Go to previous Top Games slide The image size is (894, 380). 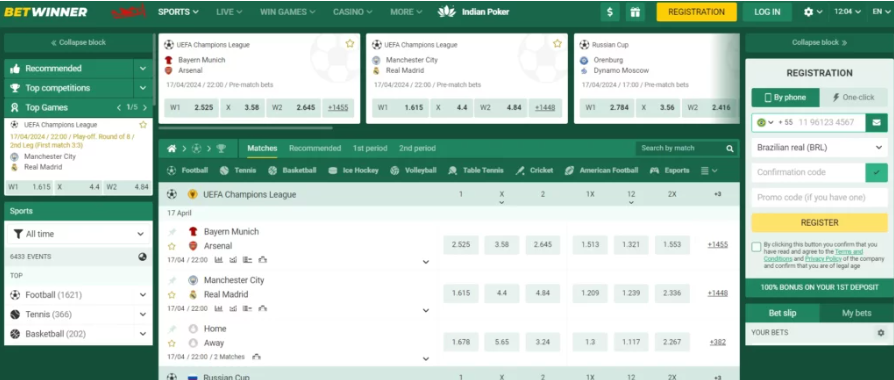click(119, 107)
